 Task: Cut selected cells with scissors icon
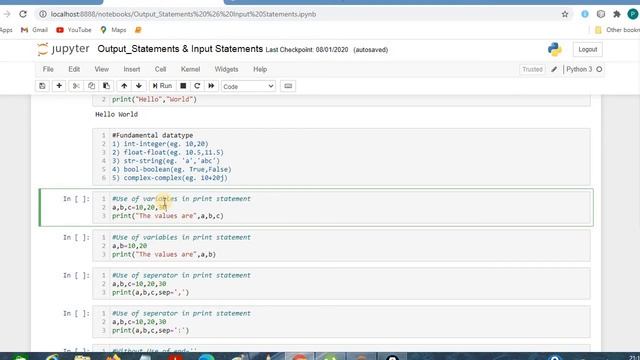(76, 86)
